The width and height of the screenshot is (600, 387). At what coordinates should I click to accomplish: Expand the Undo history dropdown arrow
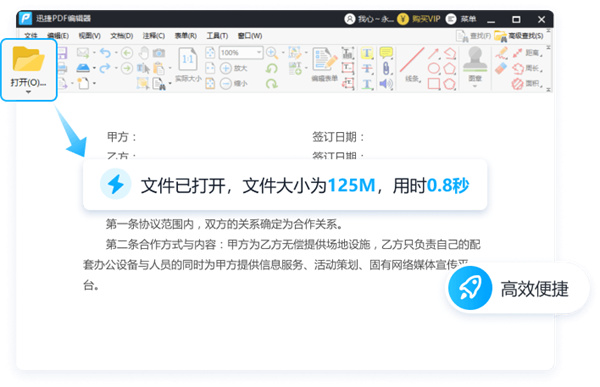(x=116, y=53)
